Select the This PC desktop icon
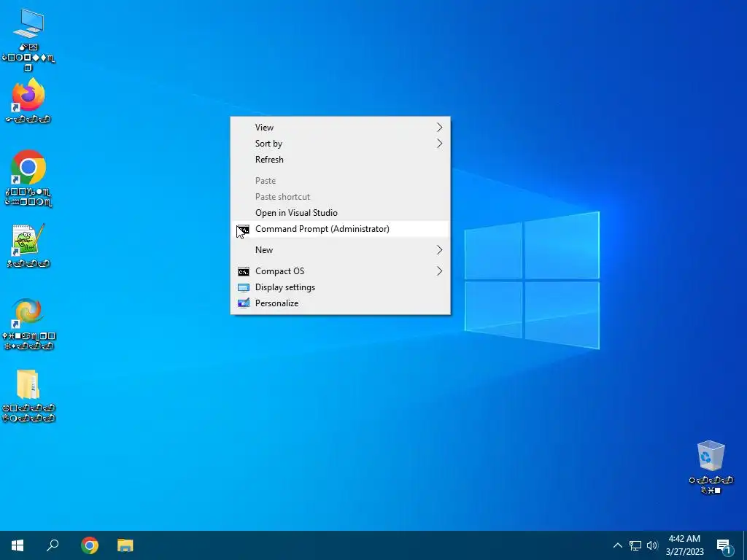Viewport: 747px width, 560px height. [x=28, y=39]
